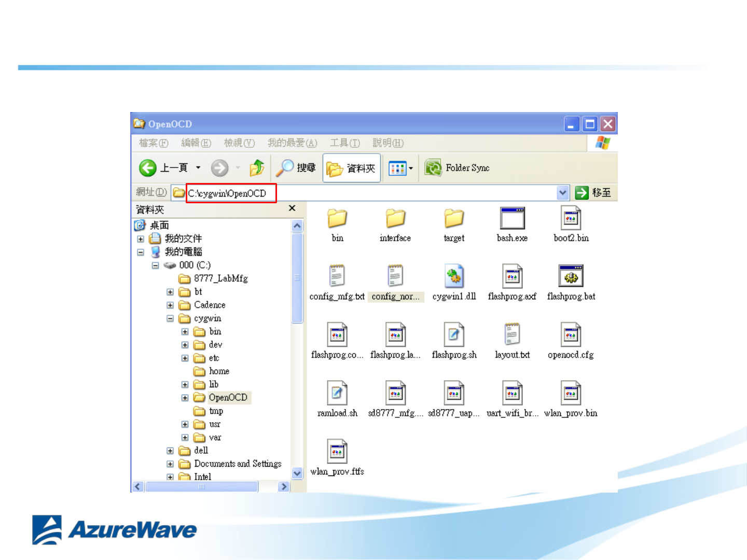The image size is (747, 560).
Task: Expand the Cadence folder tree node
Action: (170, 305)
